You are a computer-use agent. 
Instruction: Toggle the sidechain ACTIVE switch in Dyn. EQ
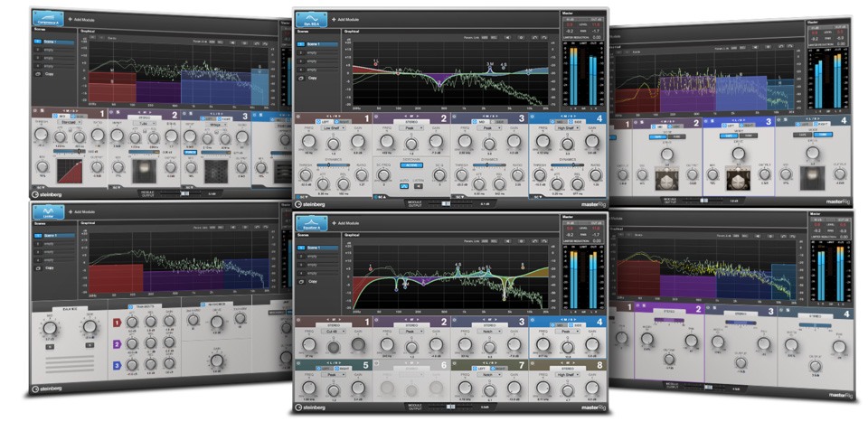click(x=411, y=164)
